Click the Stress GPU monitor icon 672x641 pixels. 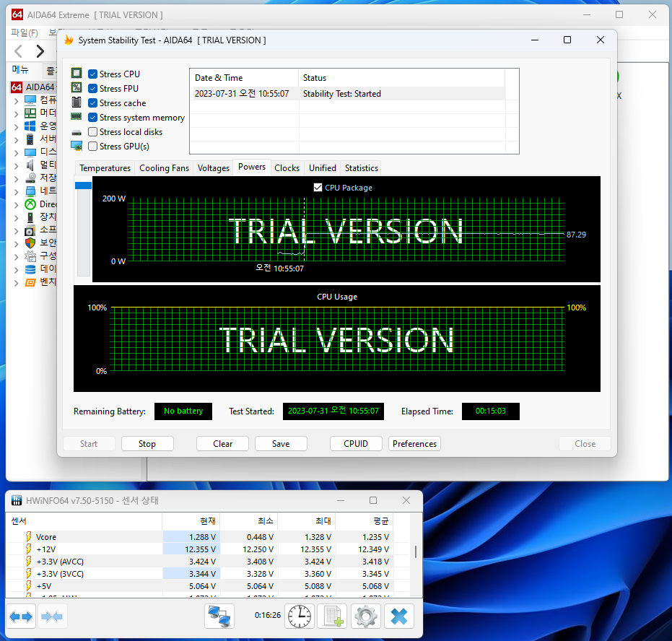coord(77,146)
